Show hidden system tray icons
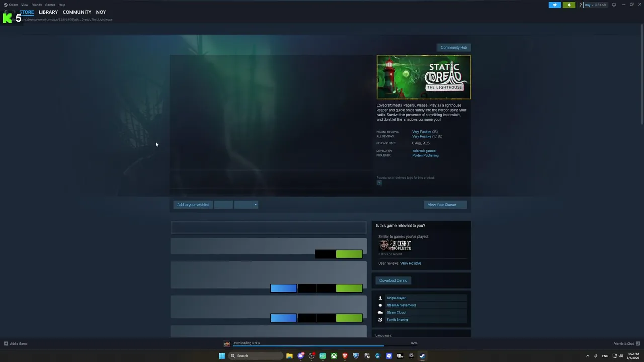This screenshot has width=644, height=362. click(587, 356)
